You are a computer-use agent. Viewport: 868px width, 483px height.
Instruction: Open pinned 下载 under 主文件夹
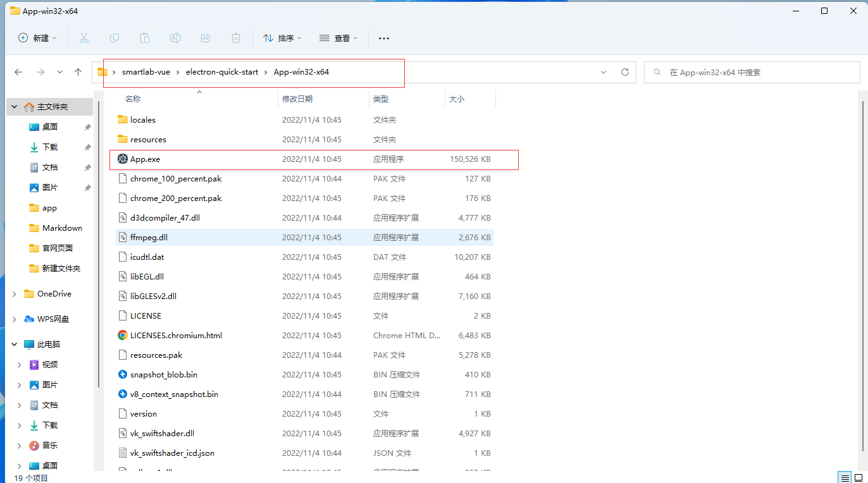[x=50, y=147]
